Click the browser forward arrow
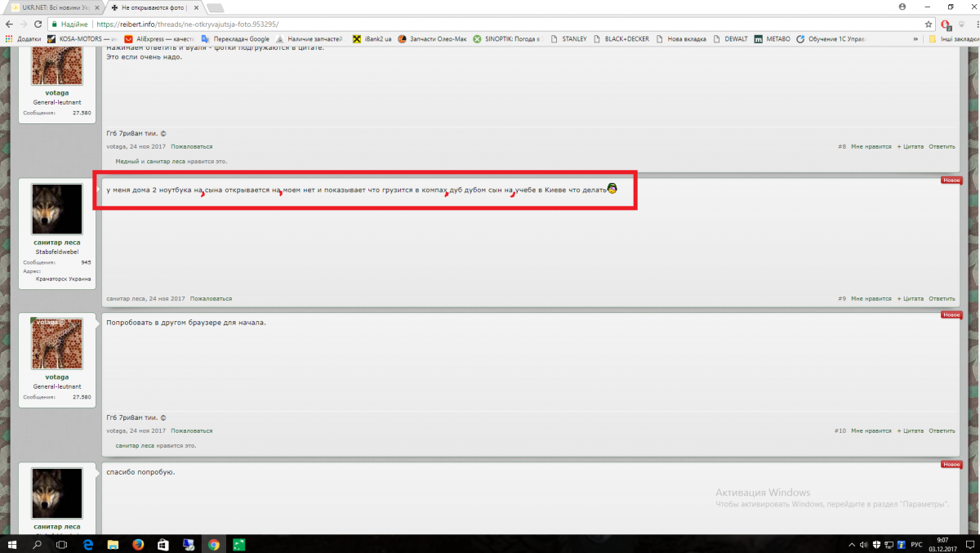This screenshot has height=553, width=980. point(23,25)
